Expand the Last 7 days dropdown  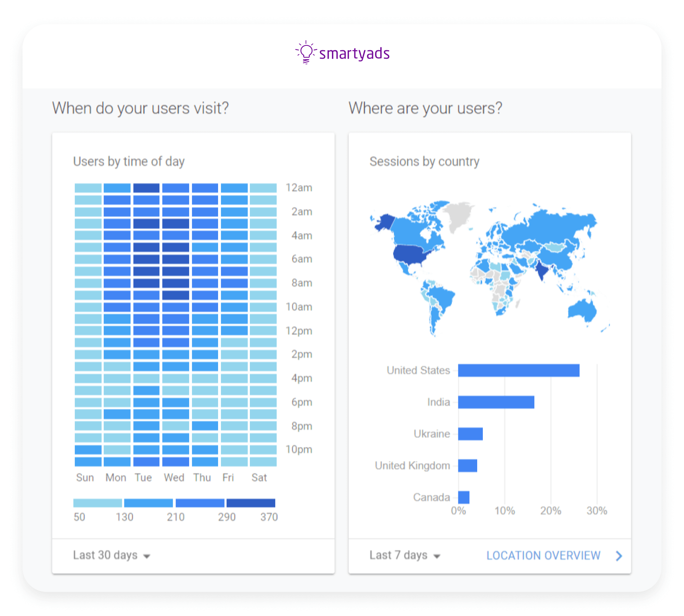point(404,555)
